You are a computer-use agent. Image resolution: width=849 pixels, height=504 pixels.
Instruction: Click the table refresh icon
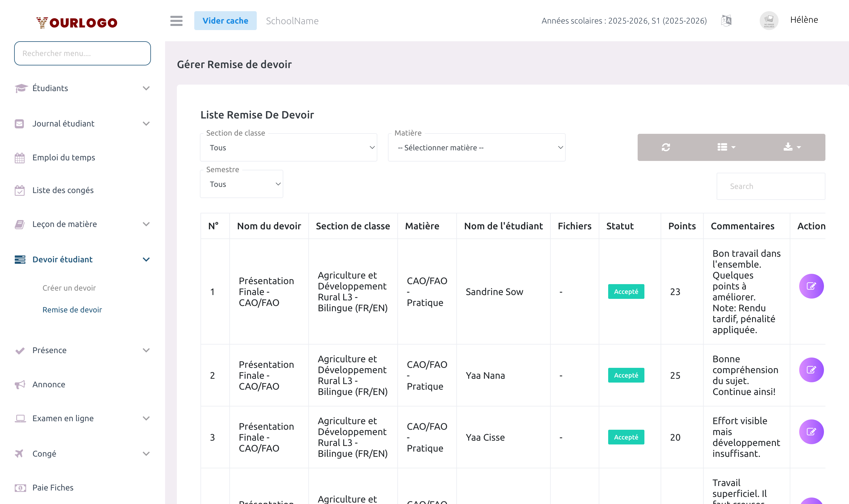pos(666,147)
